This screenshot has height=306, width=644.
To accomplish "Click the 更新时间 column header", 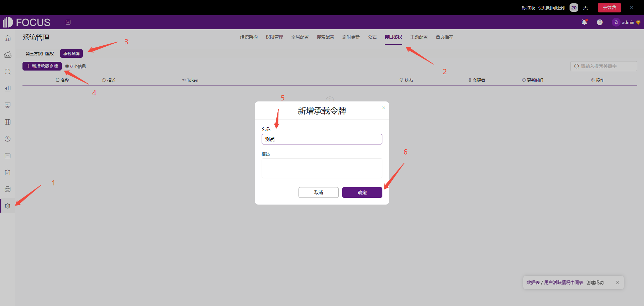I will (533, 80).
